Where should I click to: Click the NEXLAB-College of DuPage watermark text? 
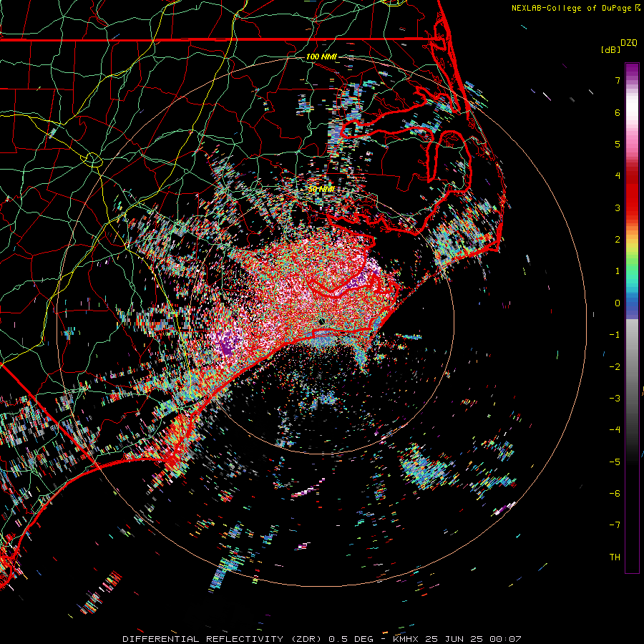tap(572, 8)
